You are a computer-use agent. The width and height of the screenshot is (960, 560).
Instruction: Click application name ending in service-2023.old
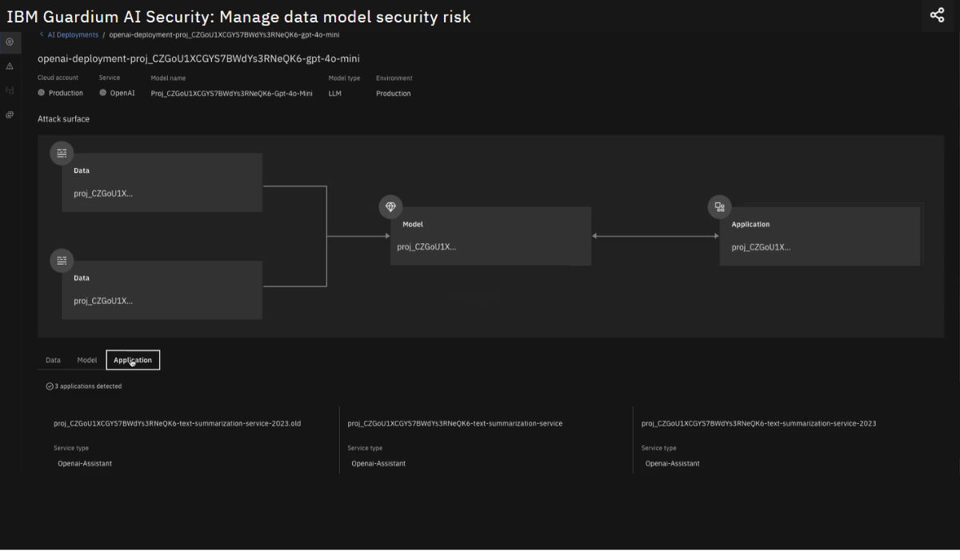[x=178, y=423]
